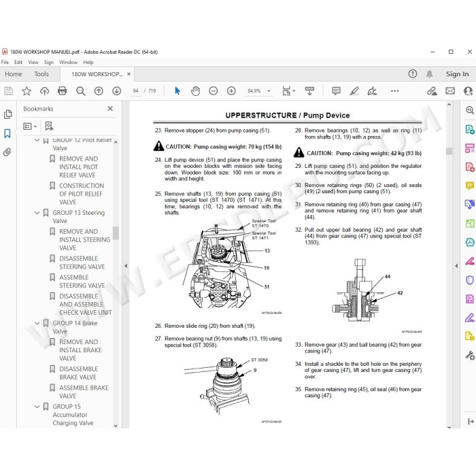Show more tools ellipsis
The width and height of the screenshot is (476, 476).
(394, 90)
